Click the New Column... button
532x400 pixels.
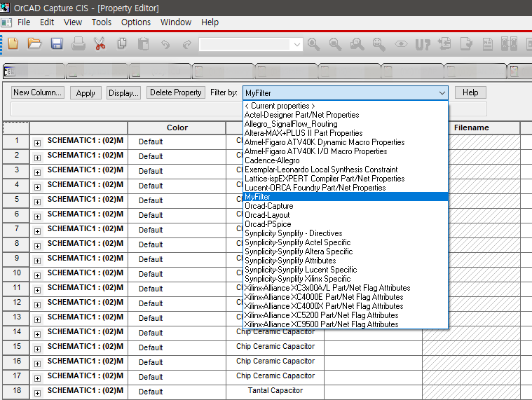coord(37,92)
